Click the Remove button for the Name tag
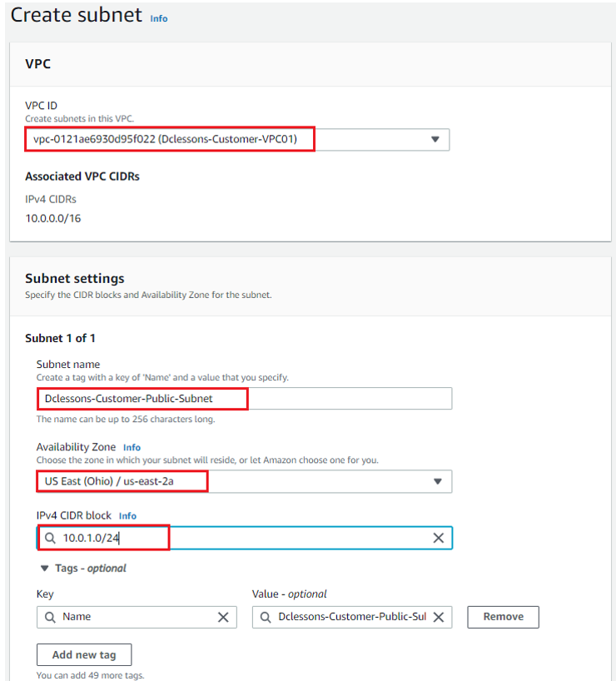 tap(503, 617)
